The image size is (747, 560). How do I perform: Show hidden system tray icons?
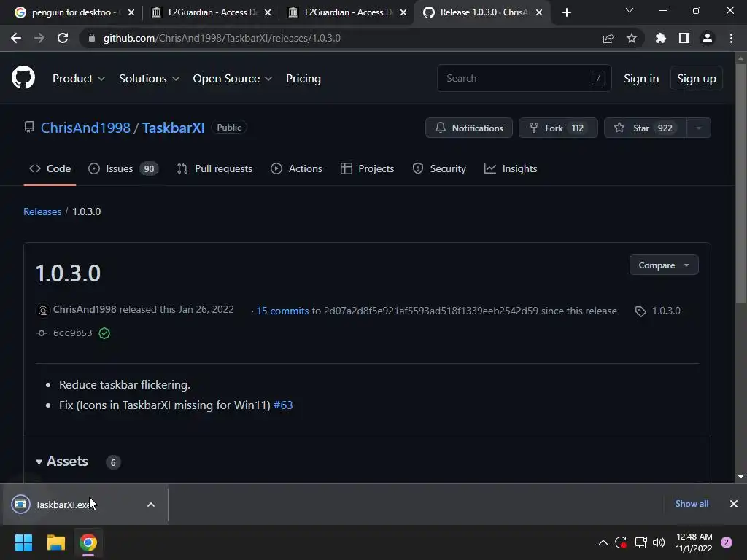[x=603, y=542]
